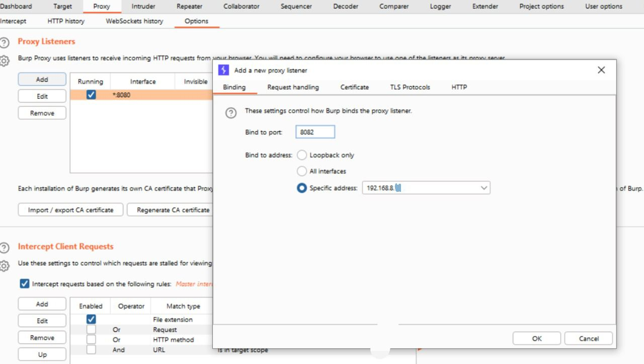Viewport: 644px width, 364px height.
Task: Open TLS Protocols tab
Action: click(410, 87)
